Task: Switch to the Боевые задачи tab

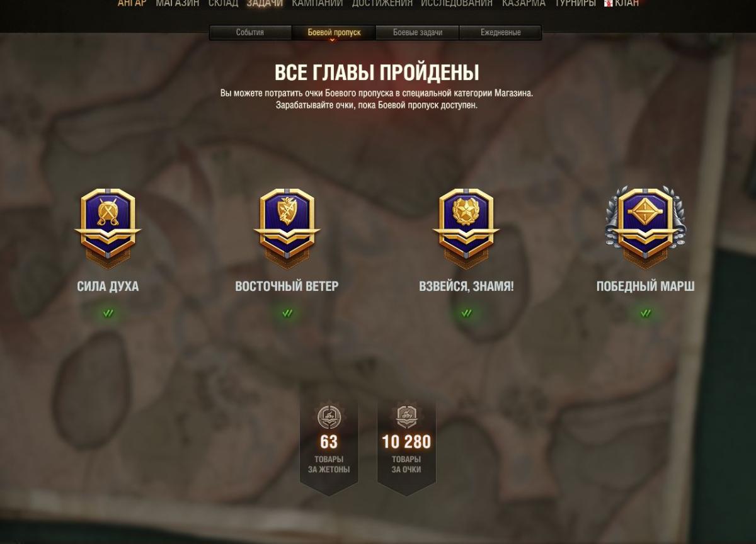Action: [418, 33]
